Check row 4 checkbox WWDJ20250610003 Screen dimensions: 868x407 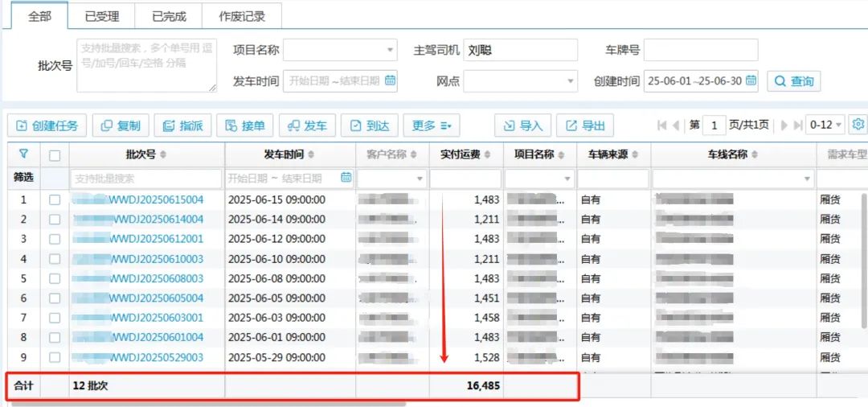pyautogui.click(x=55, y=258)
